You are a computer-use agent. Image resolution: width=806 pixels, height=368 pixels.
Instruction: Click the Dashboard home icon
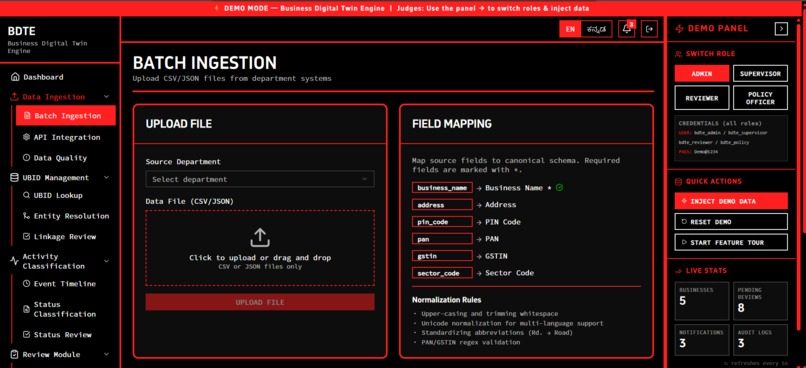14,77
